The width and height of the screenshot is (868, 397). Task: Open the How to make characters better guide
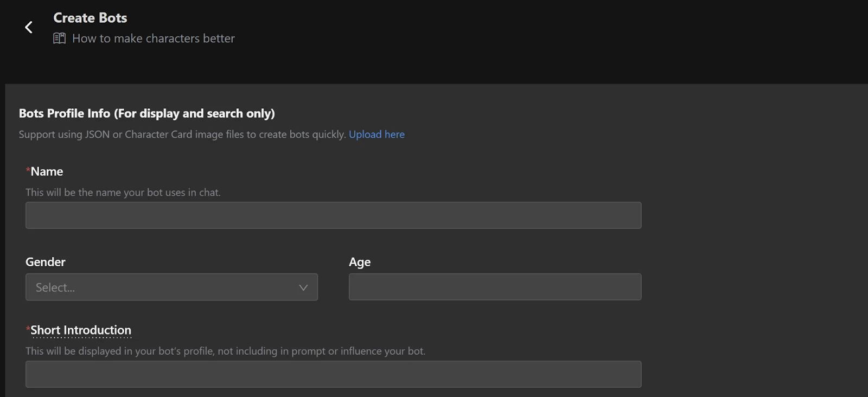coord(153,39)
